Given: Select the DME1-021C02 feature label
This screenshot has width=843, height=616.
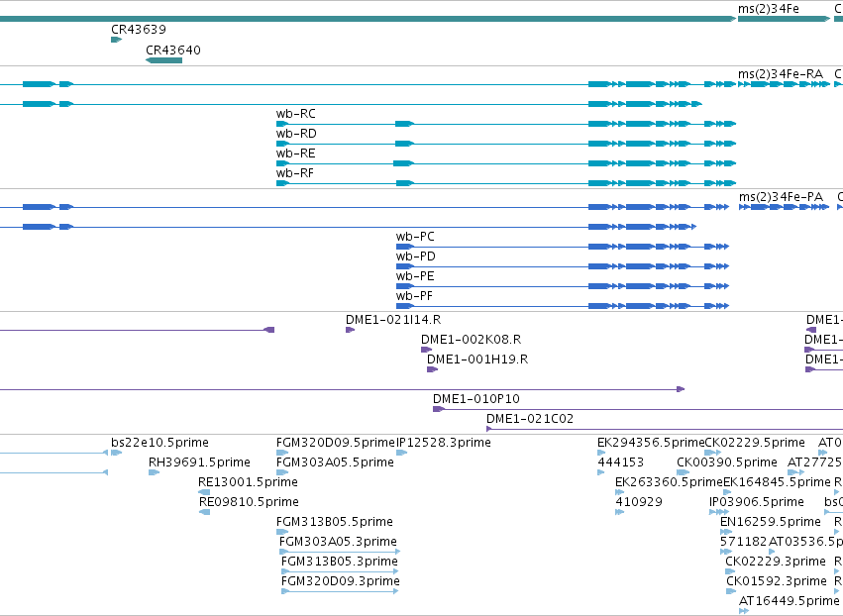Looking at the screenshot, I should click(530, 419).
